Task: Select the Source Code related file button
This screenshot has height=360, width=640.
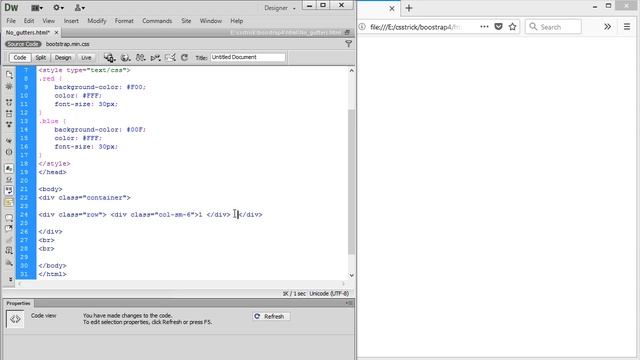Action: (x=23, y=44)
